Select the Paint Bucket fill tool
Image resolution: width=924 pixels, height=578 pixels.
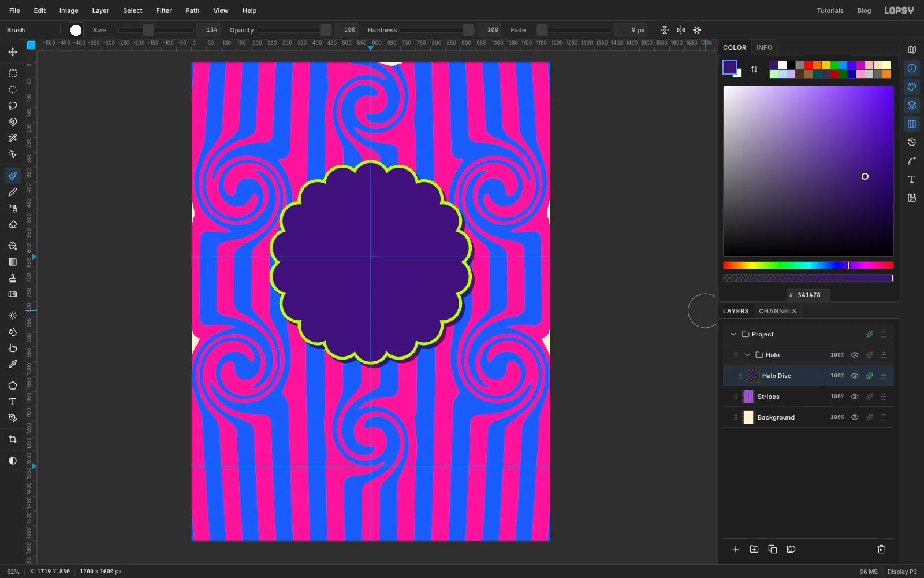(x=13, y=246)
